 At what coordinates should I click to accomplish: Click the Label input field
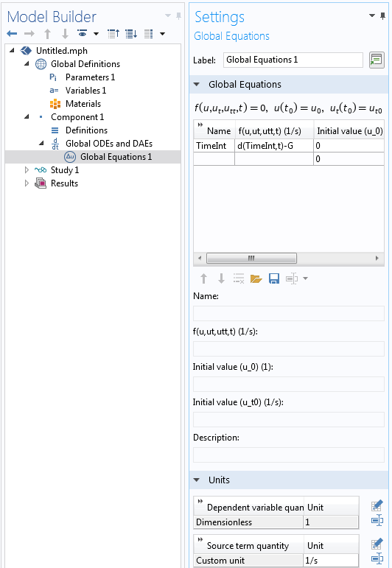(293, 60)
